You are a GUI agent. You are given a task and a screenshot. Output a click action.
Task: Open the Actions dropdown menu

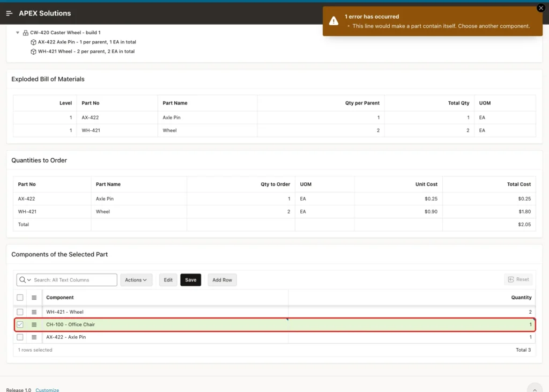coord(136,280)
